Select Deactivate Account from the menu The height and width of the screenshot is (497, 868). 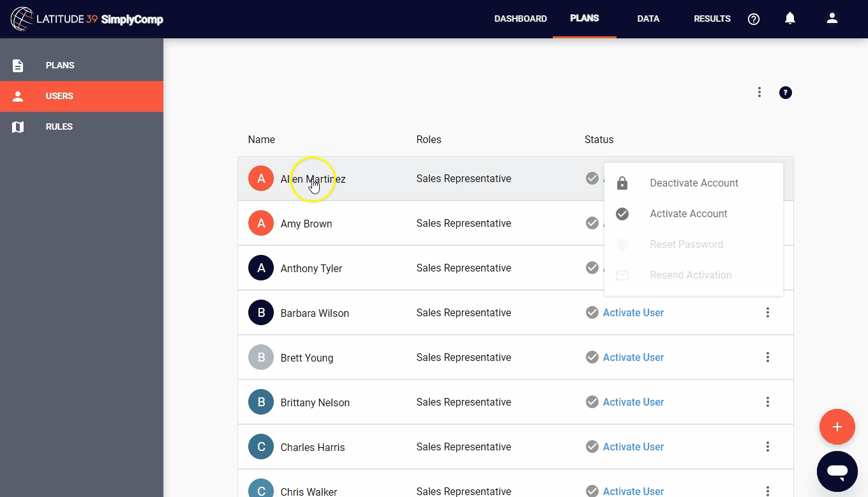coord(694,183)
